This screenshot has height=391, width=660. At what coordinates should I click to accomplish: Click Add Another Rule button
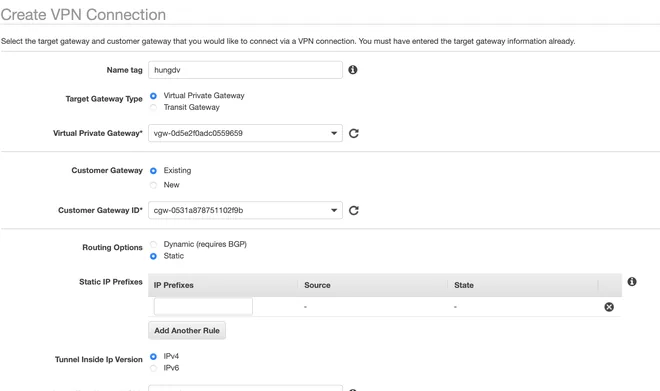(x=187, y=330)
